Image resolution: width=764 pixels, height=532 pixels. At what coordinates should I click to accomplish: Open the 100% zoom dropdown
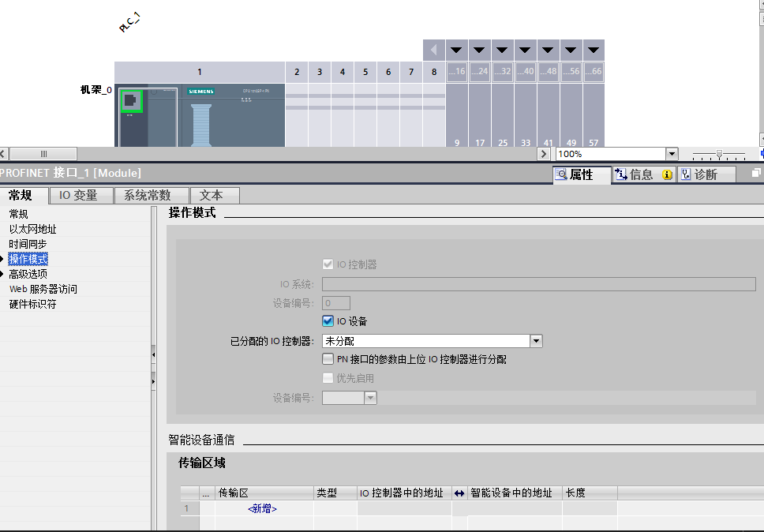[x=672, y=154]
